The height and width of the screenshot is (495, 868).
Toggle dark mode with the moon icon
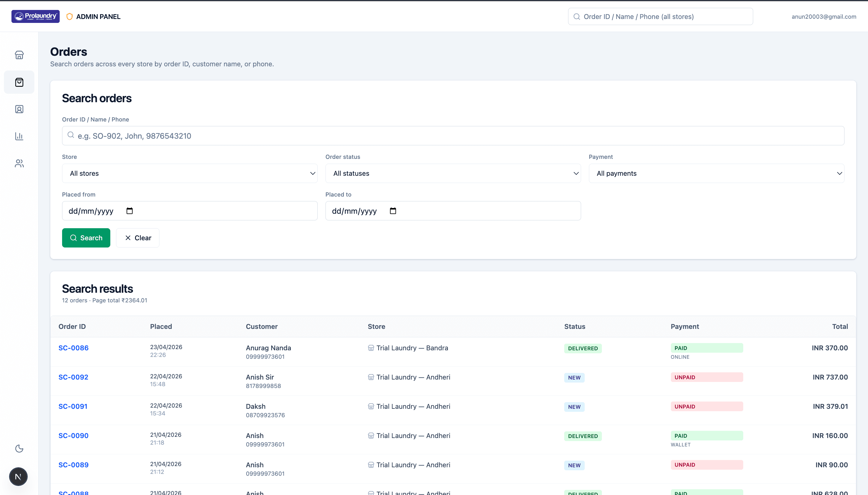click(19, 448)
